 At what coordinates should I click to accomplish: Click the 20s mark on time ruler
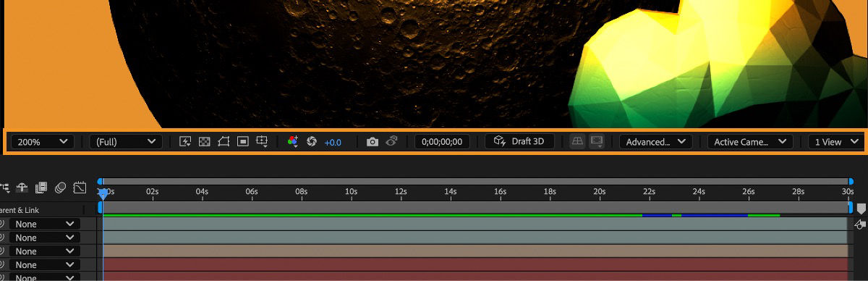pyautogui.click(x=600, y=191)
